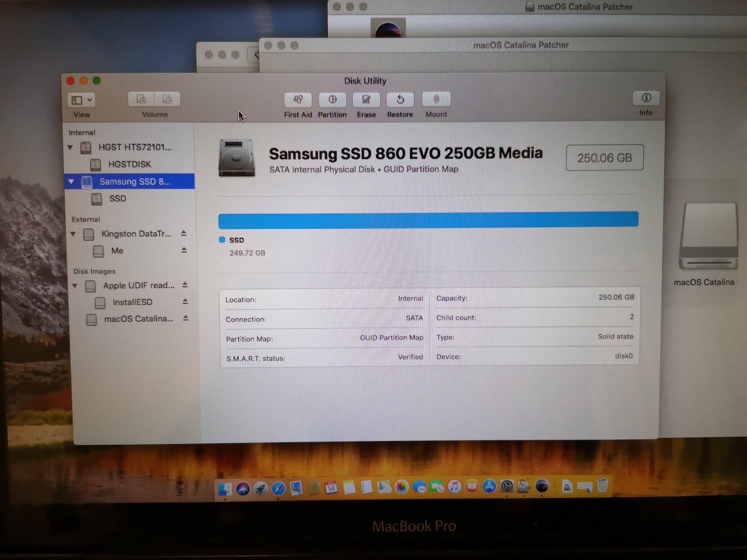Eject the InstallESD volume
Viewport: 747px width, 560px height.
pyautogui.click(x=185, y=302)
